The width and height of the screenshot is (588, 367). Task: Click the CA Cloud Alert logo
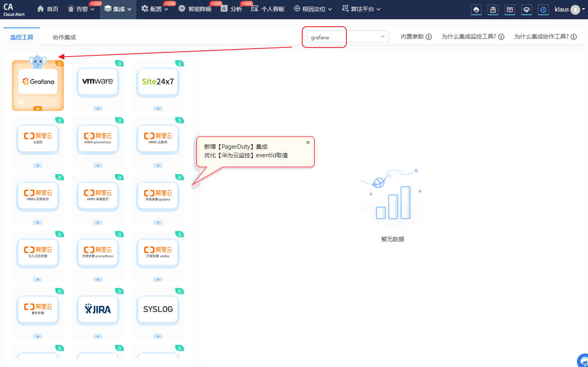pyautogui.click(x=14, y=9)
